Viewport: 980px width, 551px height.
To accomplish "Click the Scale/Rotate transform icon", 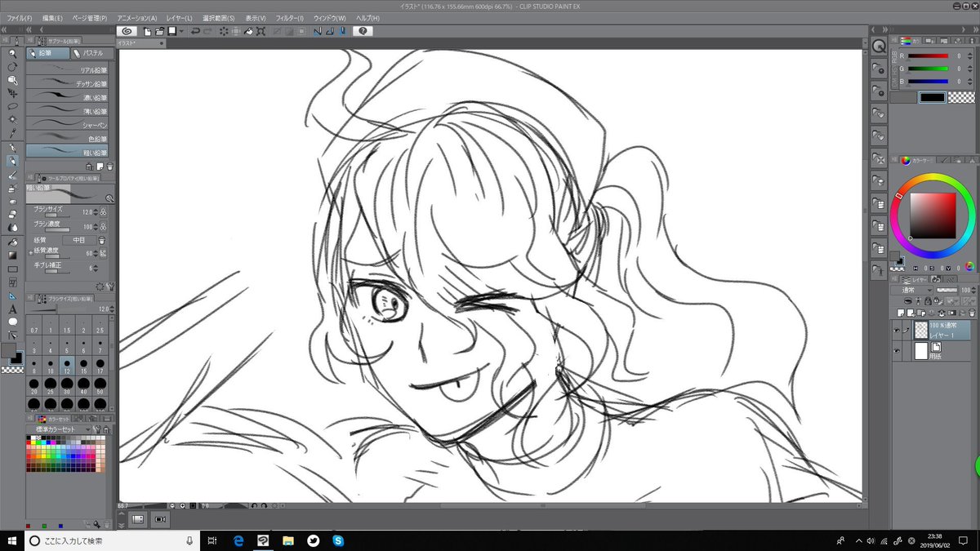I will click(261, 31).
